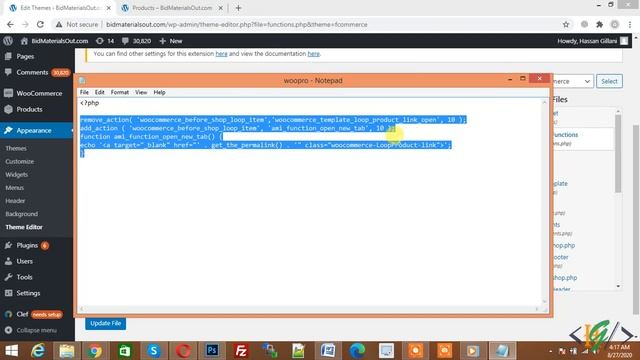Open File Explorer from taskbar
Screen dimensions: 640x360
[67, 351]
